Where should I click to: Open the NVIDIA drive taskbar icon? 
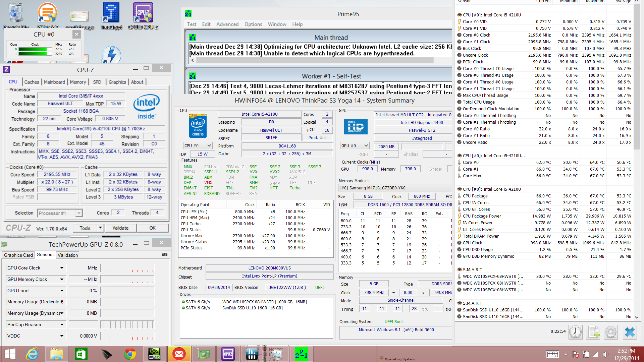pyautogui.click(x=154, y=354)
